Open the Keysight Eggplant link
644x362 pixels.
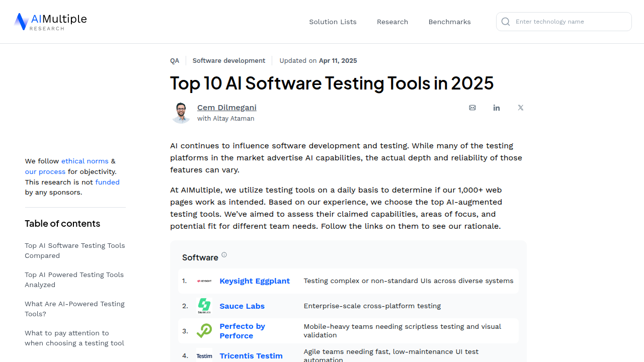click(x=255, y=281)
